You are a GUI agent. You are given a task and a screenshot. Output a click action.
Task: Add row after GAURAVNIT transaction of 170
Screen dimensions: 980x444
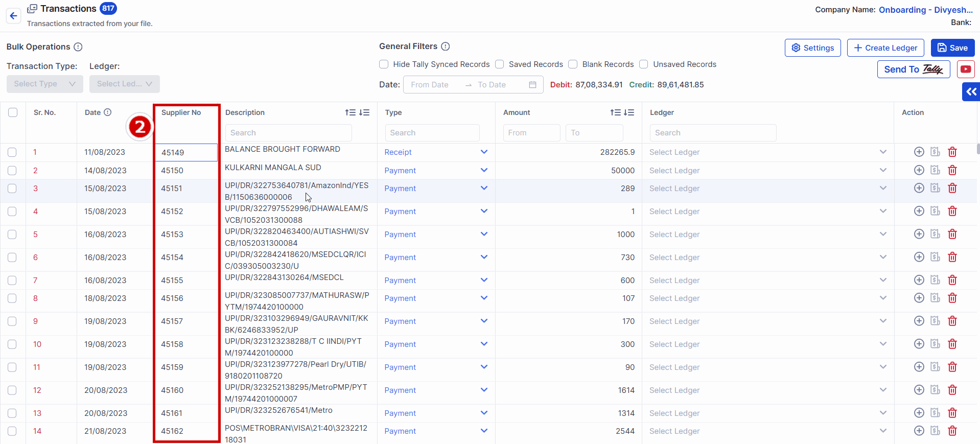point(919,321)
